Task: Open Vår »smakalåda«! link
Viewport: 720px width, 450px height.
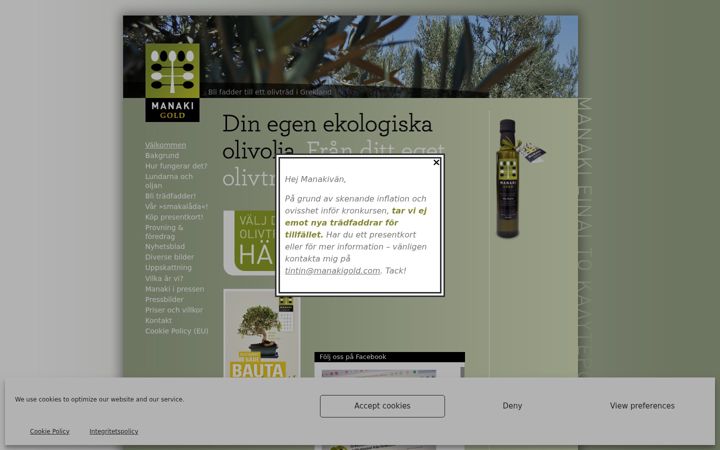Action: 176,207
